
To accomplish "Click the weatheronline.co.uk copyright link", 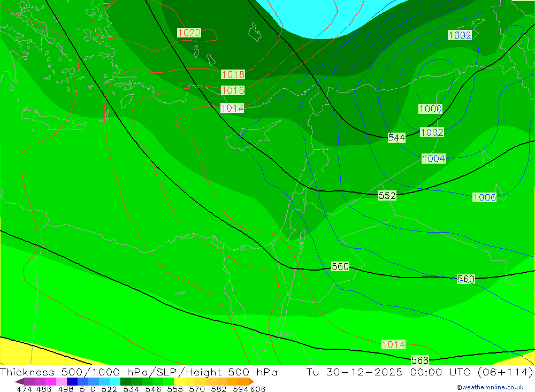I will point(490,387).
